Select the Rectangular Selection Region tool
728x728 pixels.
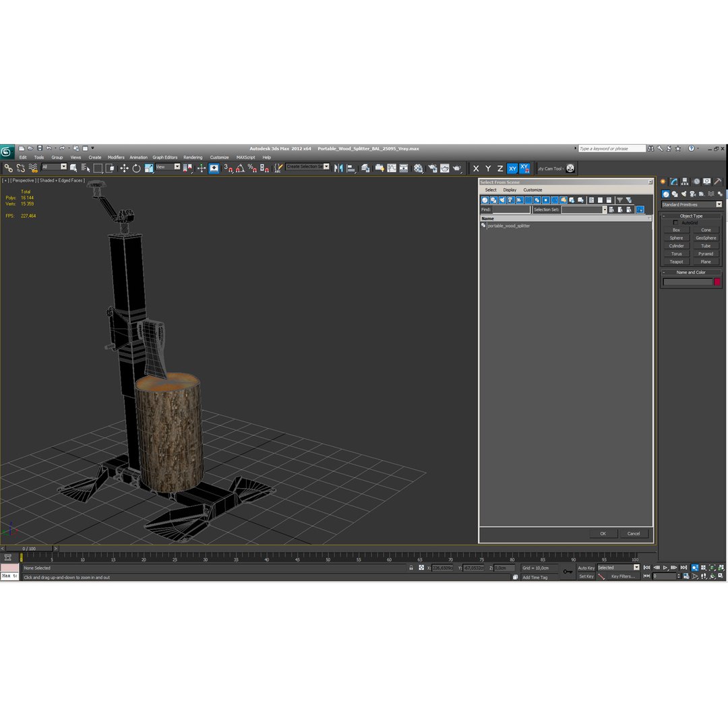point(98,168)
